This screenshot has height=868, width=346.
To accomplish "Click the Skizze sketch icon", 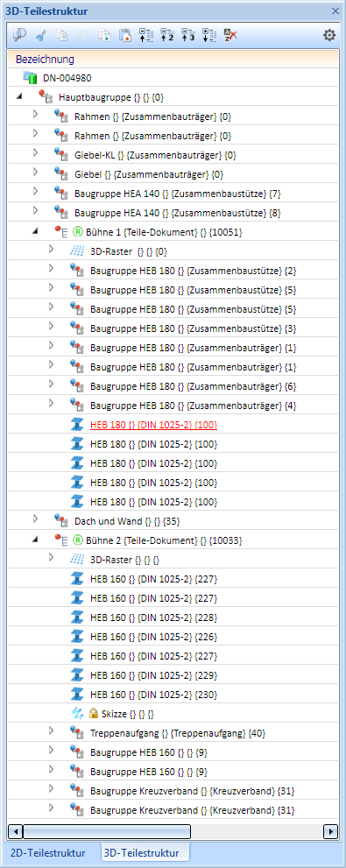I will tap(76, 714).
